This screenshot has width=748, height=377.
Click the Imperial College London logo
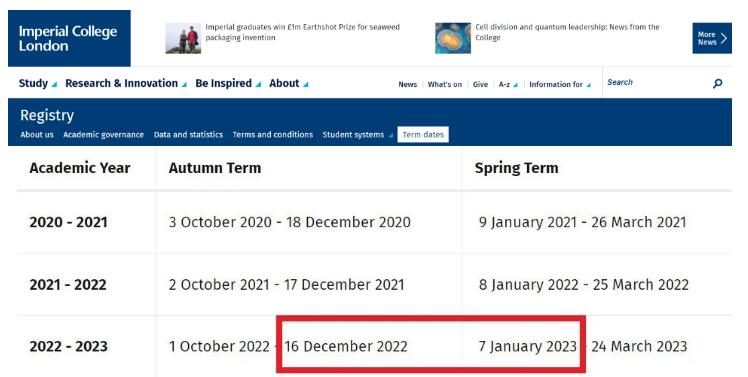pyautogui.click(x=69, y=38)
